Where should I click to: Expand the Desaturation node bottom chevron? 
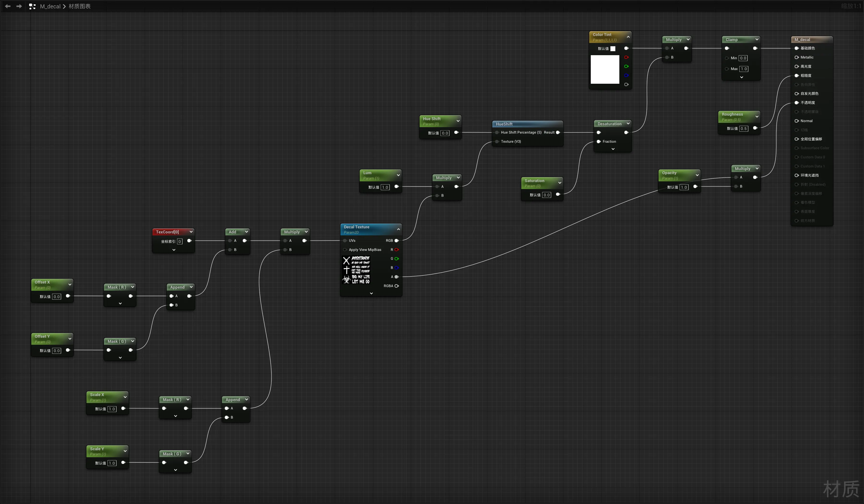tap(613, 149)
